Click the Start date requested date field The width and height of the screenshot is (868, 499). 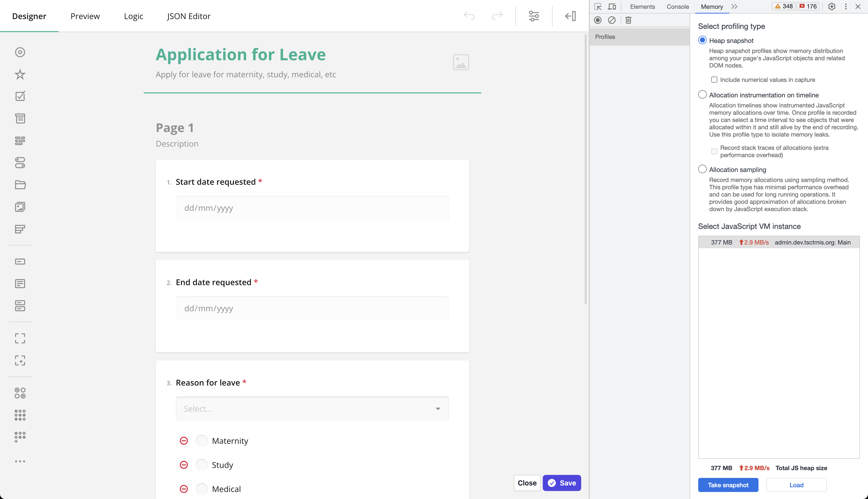(x=312, y=208)
